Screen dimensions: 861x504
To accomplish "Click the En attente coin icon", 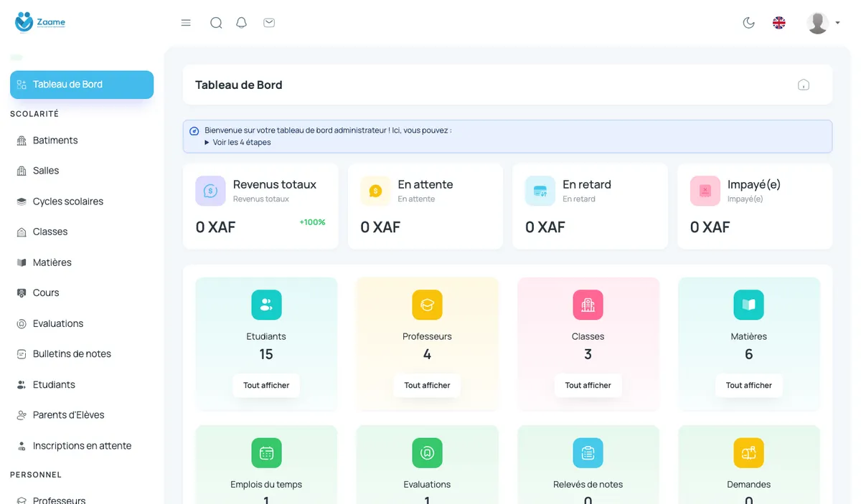I will click(x=375, y=191).
